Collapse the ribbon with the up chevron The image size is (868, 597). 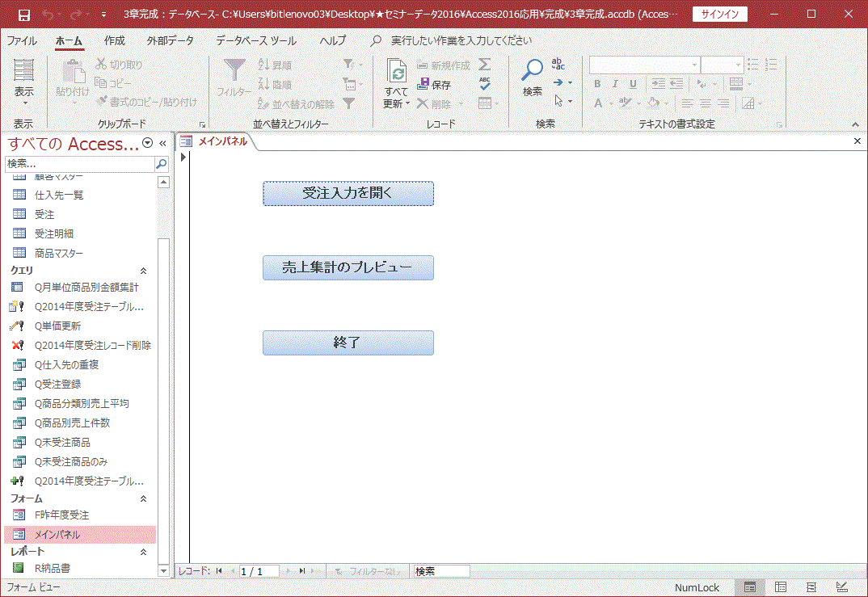(x=855, y=124)
